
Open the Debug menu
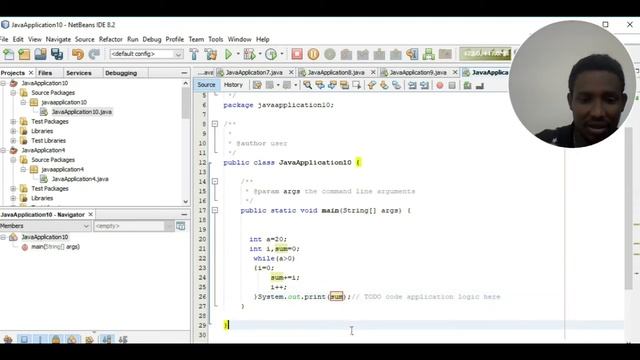[x=152, y=39]
